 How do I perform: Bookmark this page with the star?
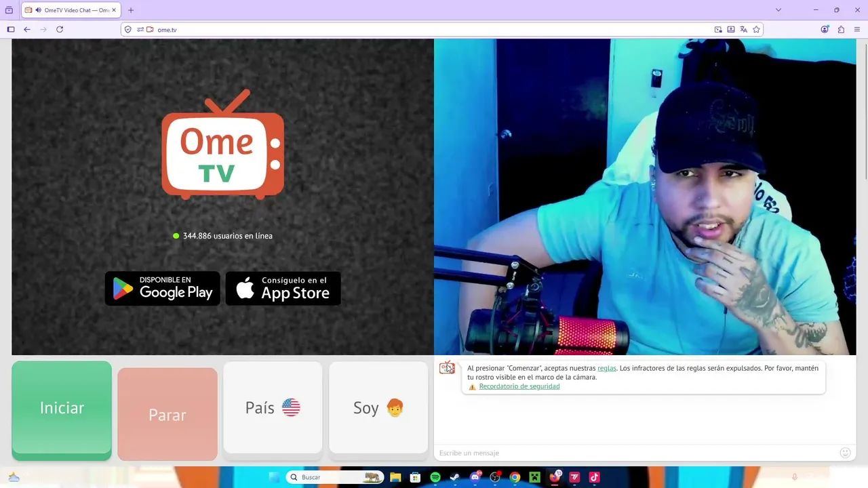pyautogui.click(x=757, y=30)
